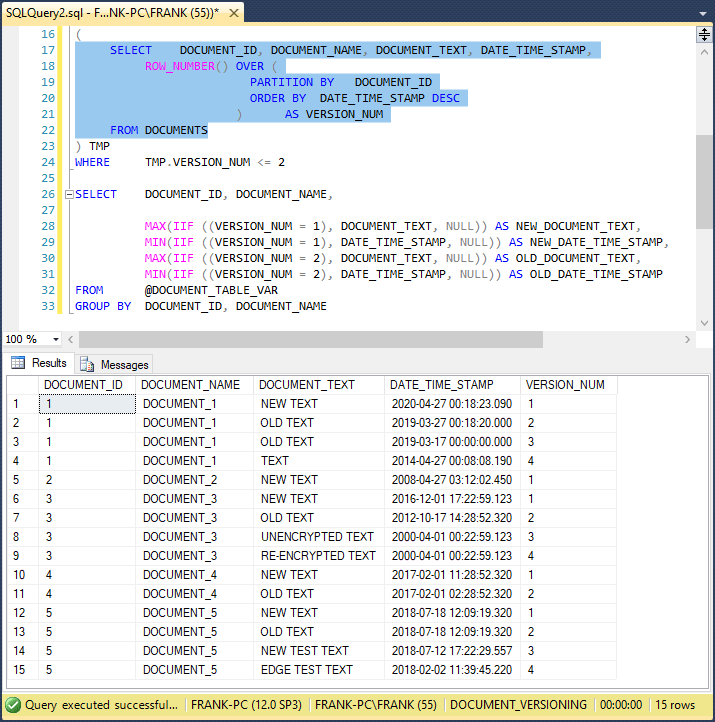Click the editor vertical scrollbar thumb
This screenshot has width=715, height=722.
[704, 181]
